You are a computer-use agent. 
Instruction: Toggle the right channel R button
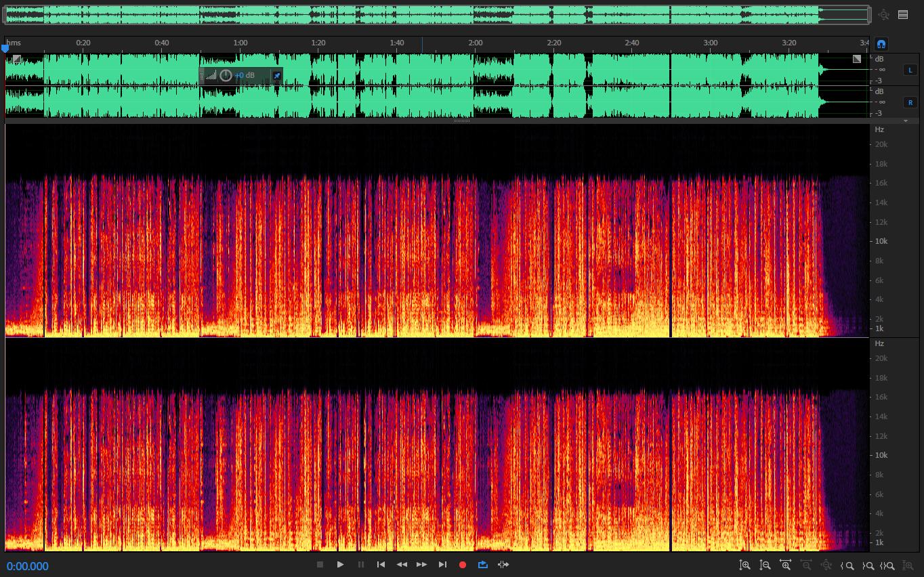[x=910, y=102]
